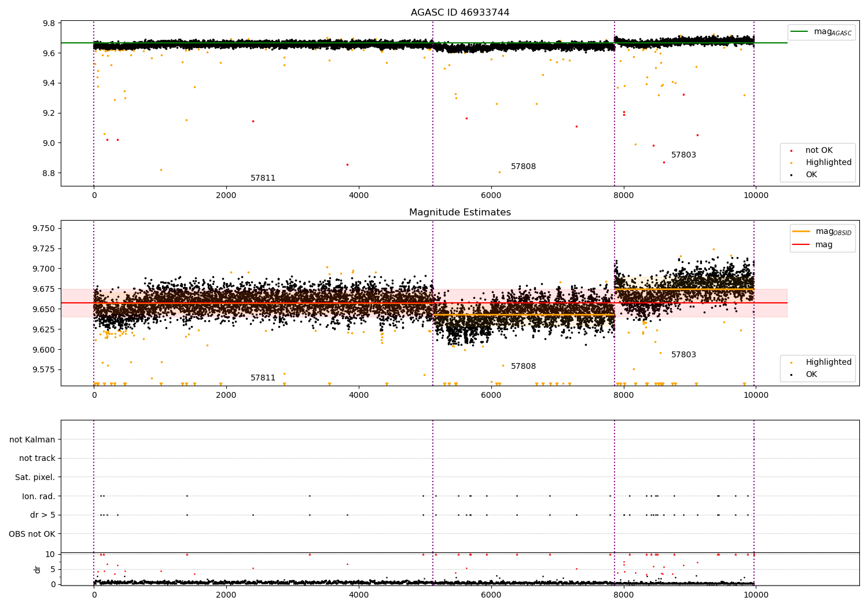This screenshot has width=868, height=608.
Task: Click the 57808 annotation in the top plot
Action: (523, 167)
